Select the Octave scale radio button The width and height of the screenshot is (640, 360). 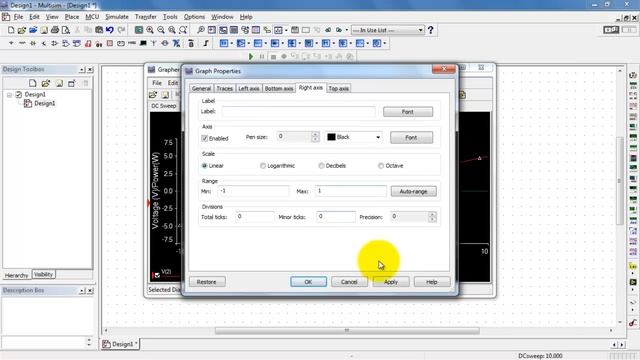click(381, 166)
